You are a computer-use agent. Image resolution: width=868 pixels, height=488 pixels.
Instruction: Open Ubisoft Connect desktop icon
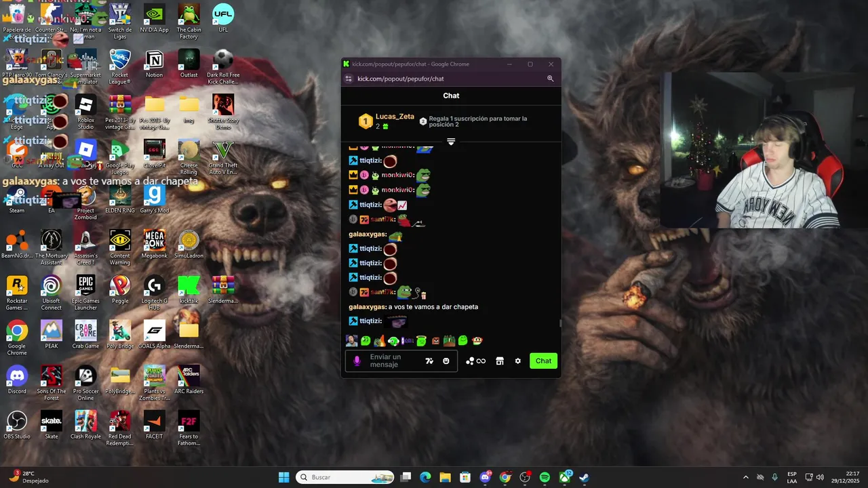[52, 293]
